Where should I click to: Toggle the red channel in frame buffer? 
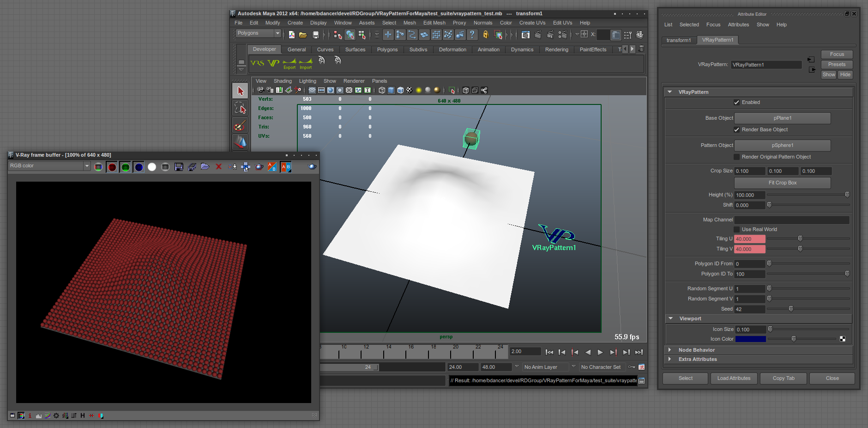pyautogui.click(x=112, y=167)
